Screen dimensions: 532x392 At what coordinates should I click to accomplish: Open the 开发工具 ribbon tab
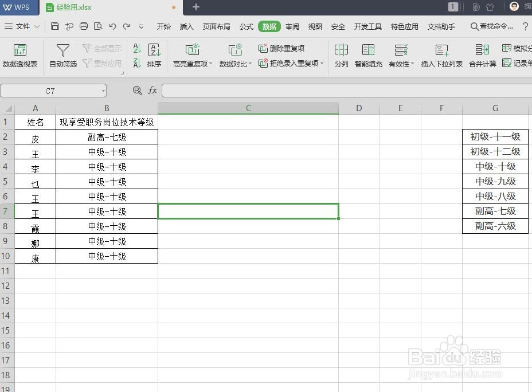pos(368,26)
